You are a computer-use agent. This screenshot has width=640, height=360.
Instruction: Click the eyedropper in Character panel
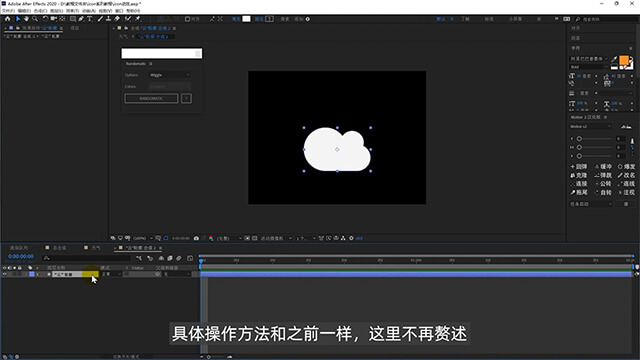614,59
